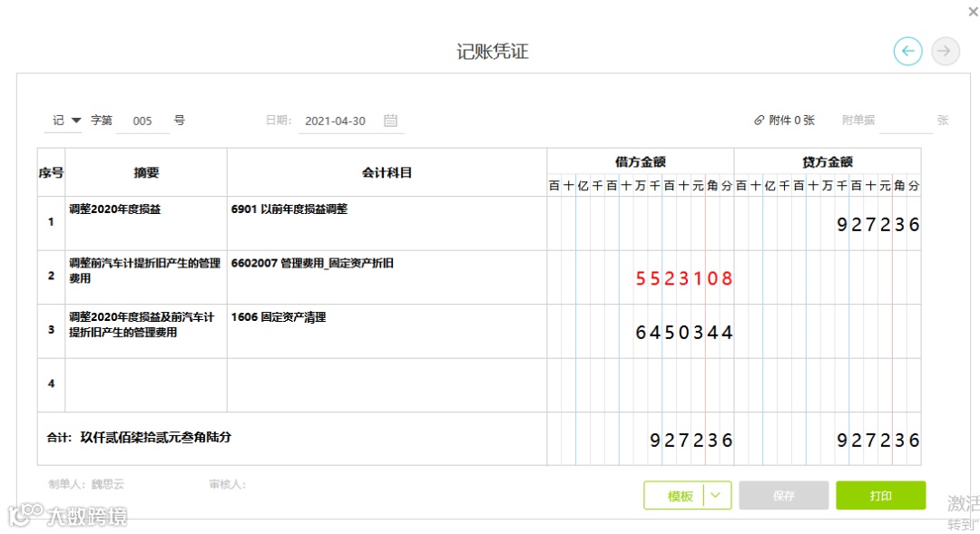The height and width of the screenshot is (534, 980).
Task: Click row number 1
Action: pyautogui.click(x=51, y=222)
